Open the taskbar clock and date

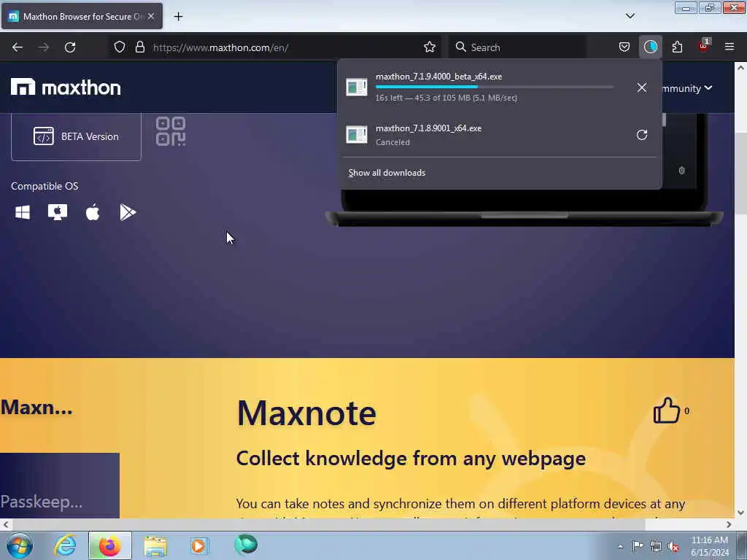tap(709, 546)
